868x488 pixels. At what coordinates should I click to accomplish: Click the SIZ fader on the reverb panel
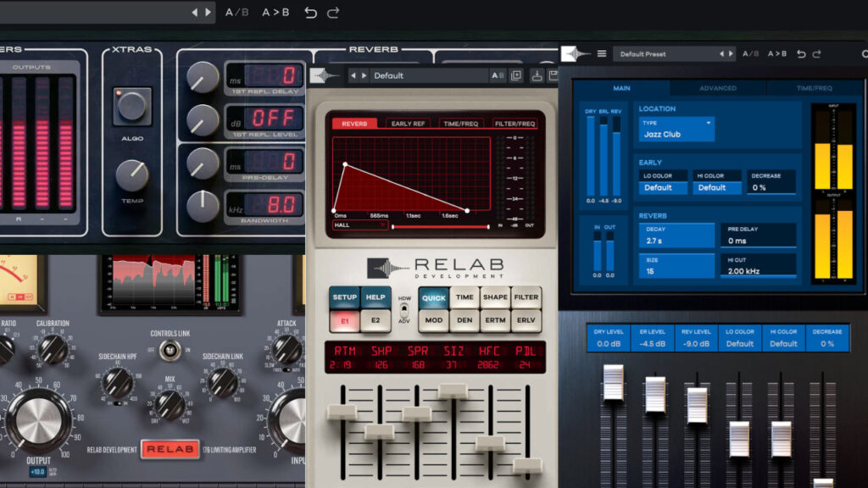(453, 391)
